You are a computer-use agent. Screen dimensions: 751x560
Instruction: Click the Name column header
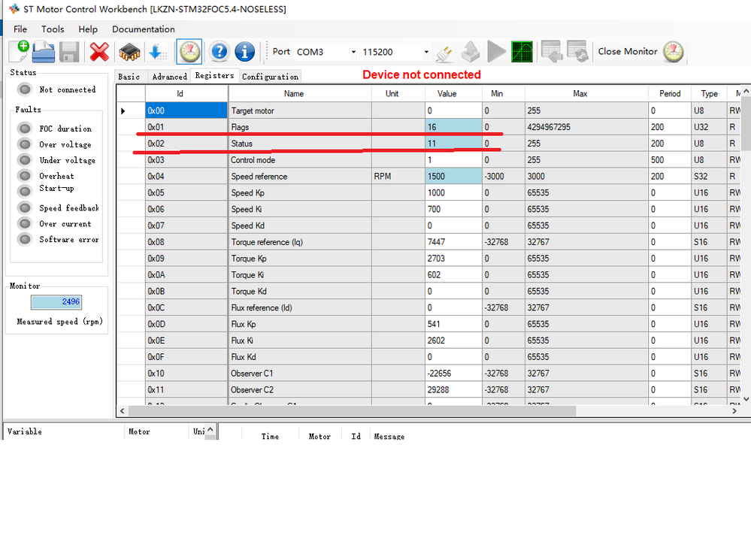[x=300, y=94]
